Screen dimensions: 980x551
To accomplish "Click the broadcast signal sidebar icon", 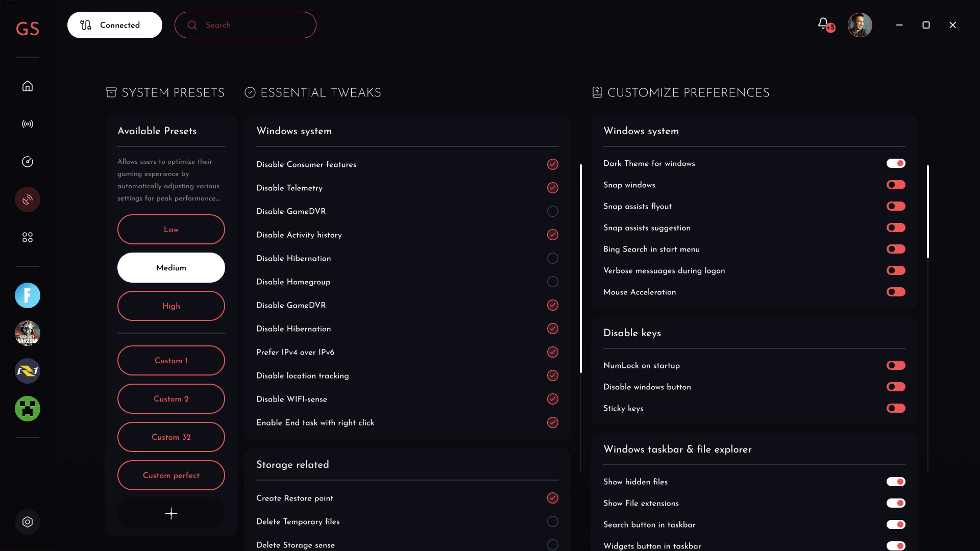I will [28, 124].
